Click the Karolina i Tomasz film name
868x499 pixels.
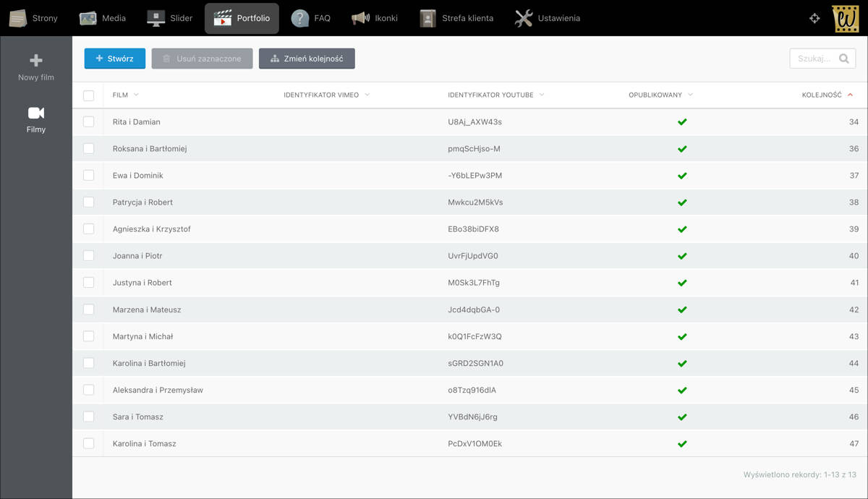point(145,443)
